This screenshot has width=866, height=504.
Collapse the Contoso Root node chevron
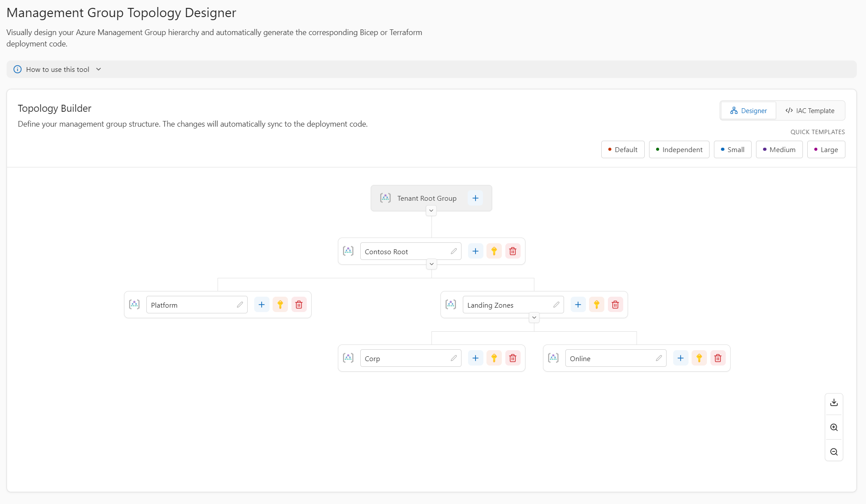point(431,264)
